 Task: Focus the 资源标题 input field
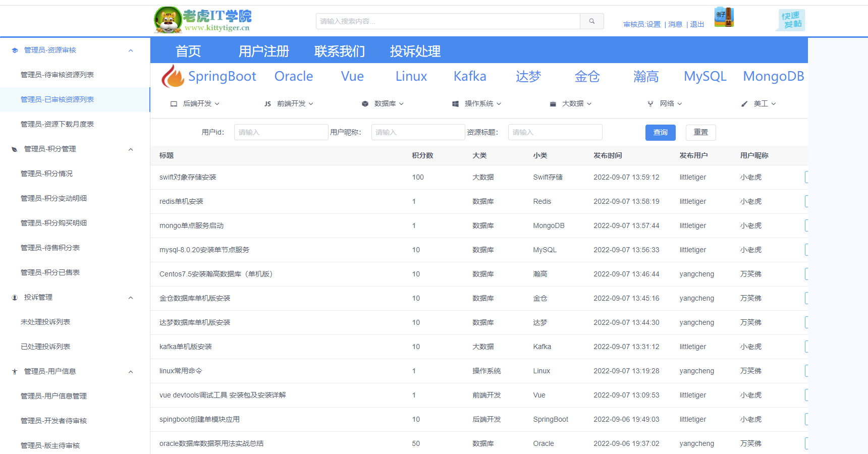click(x=555, y=132)
